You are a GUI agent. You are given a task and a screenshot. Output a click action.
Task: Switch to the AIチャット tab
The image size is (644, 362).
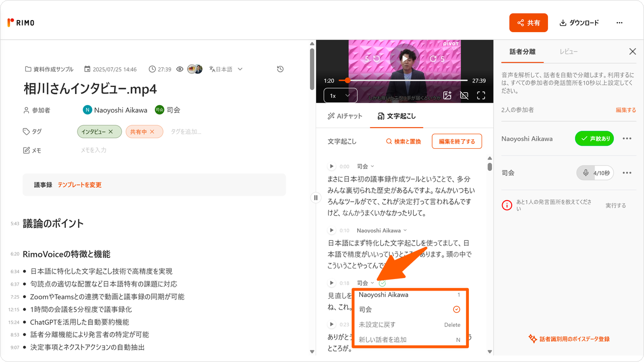(x=345, y=116)
